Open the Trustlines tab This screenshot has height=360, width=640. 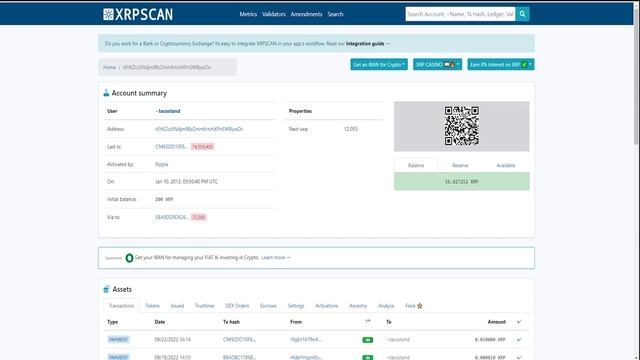coord(204,306)
